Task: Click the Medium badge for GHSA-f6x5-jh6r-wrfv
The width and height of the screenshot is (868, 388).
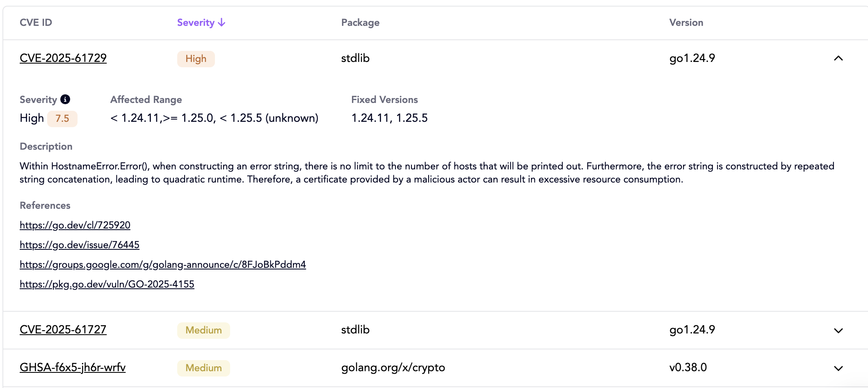Action: tap(203, 368)
